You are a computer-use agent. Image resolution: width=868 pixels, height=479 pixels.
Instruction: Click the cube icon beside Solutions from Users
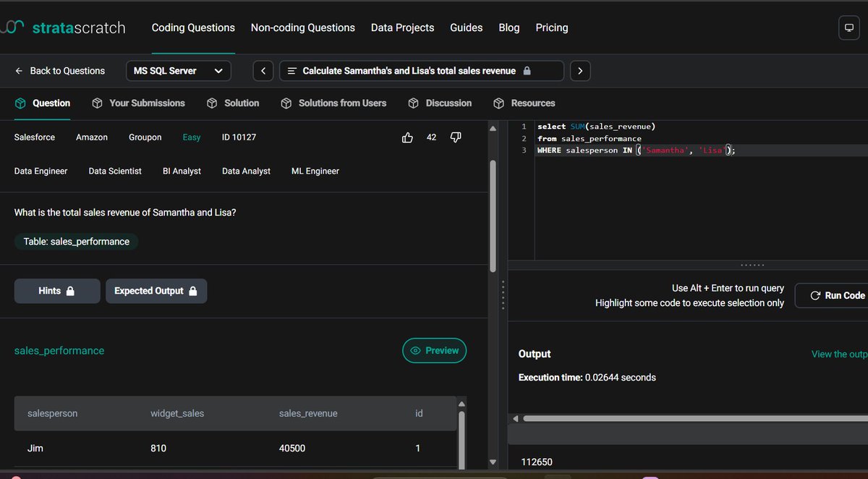pos(286,103)
